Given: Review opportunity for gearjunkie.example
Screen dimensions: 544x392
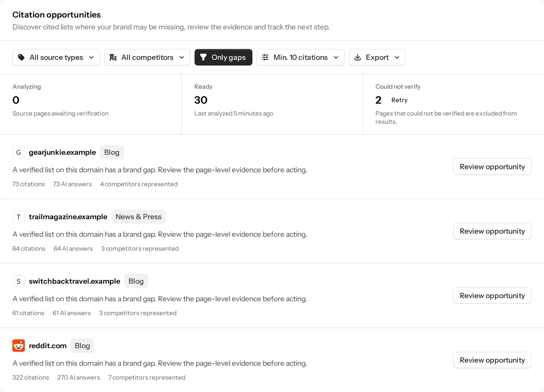Looking at the screenshot, I should (x=492, y=167).
